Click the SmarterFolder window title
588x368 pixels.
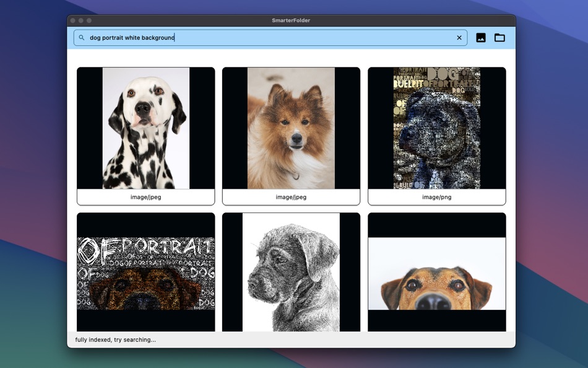(x=291, y=20)
